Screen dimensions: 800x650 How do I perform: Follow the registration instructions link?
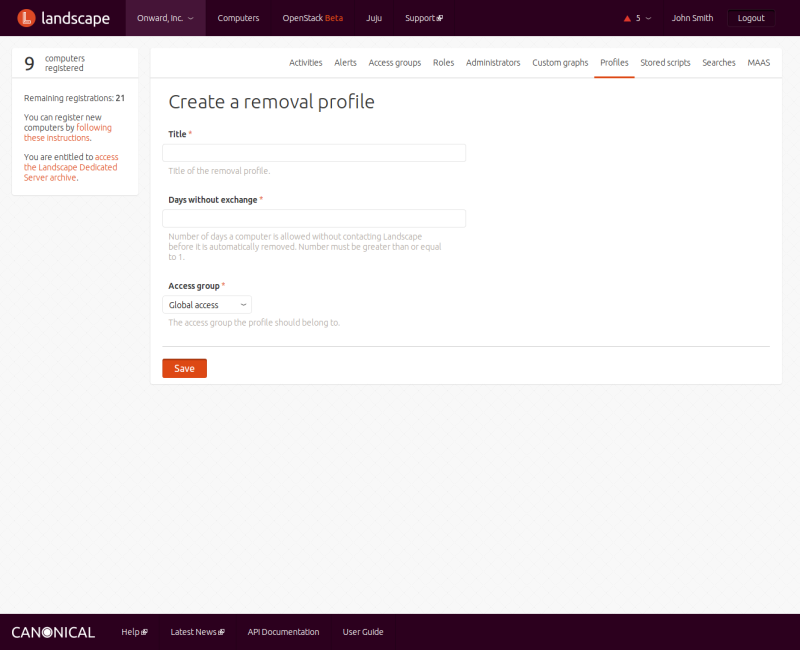tap(68, 133)
